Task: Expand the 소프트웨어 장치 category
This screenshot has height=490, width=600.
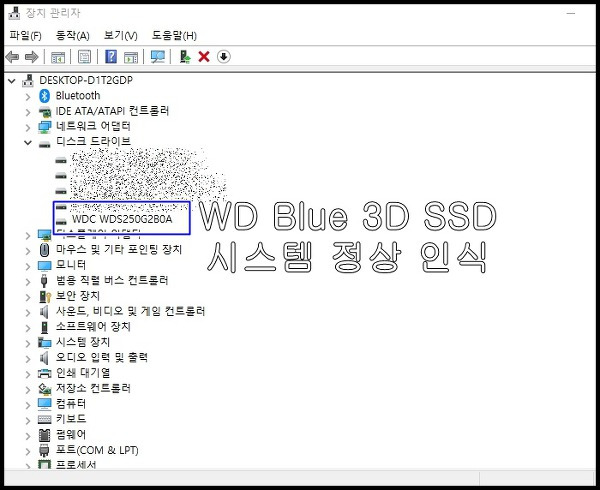Action: (x=28, y=328)
